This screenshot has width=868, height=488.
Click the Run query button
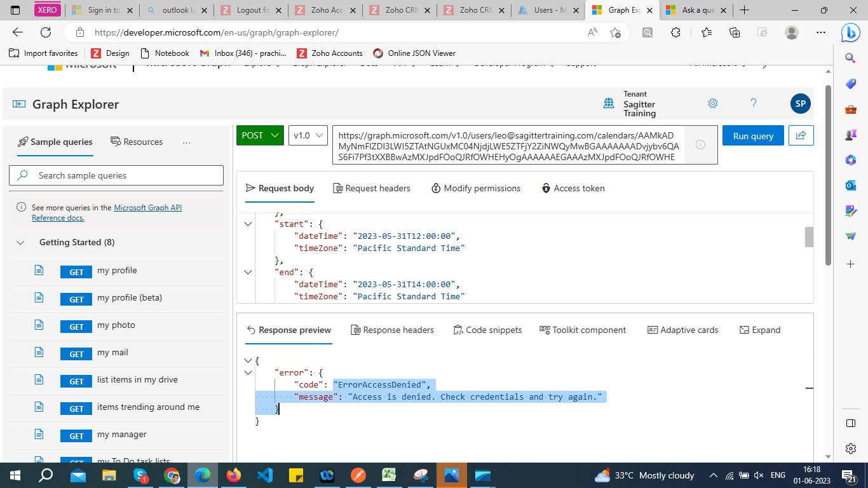pos(752,135)
